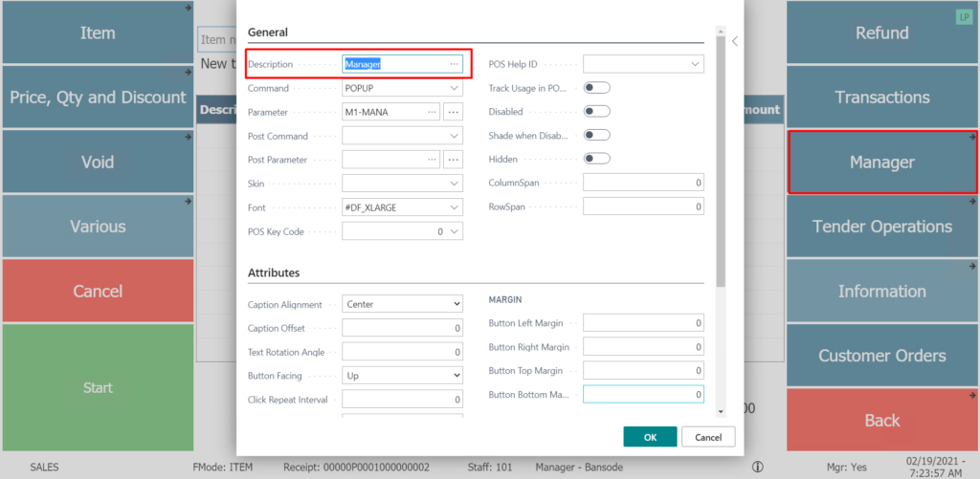Click the Button Right Margin field

[643, 347]
